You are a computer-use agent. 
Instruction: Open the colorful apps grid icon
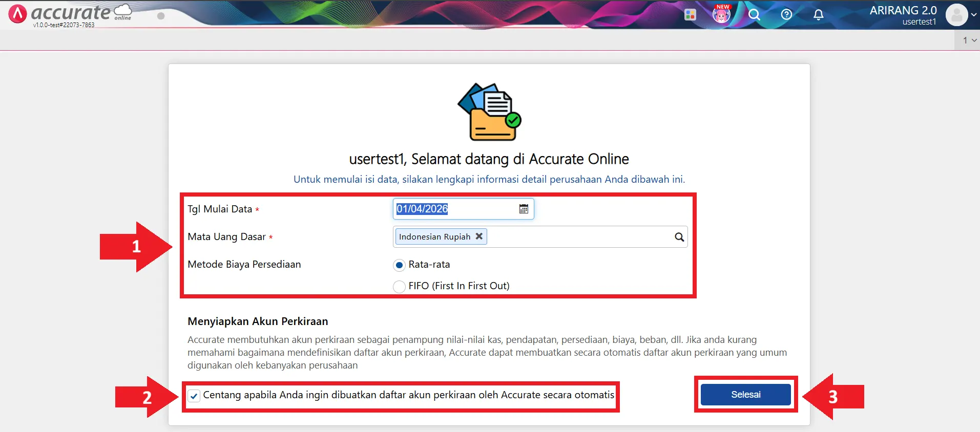point(690,15)
